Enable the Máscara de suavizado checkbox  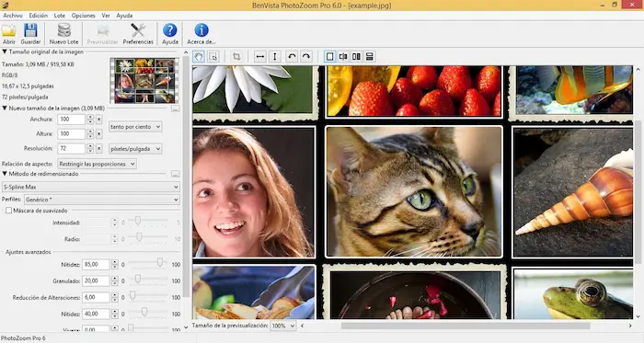8,211
